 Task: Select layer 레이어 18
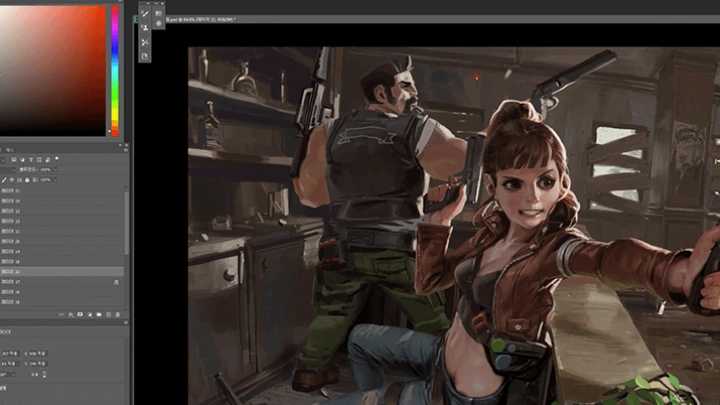point(62,261)
